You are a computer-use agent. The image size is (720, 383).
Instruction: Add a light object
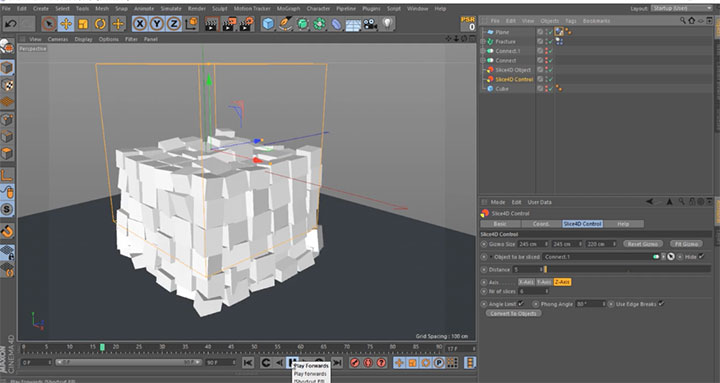(387, 24)
